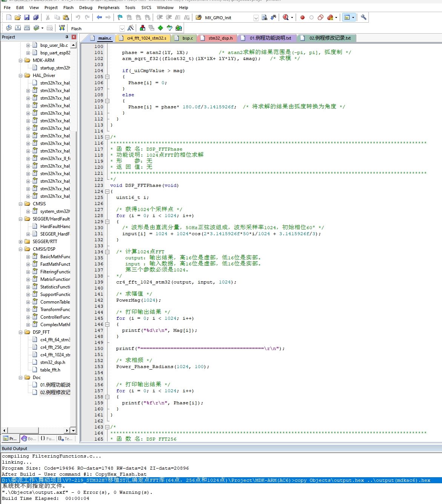This screenshot has width=442, height=504.
Task: Create a new file with the New icon
Action: (9, 17)
